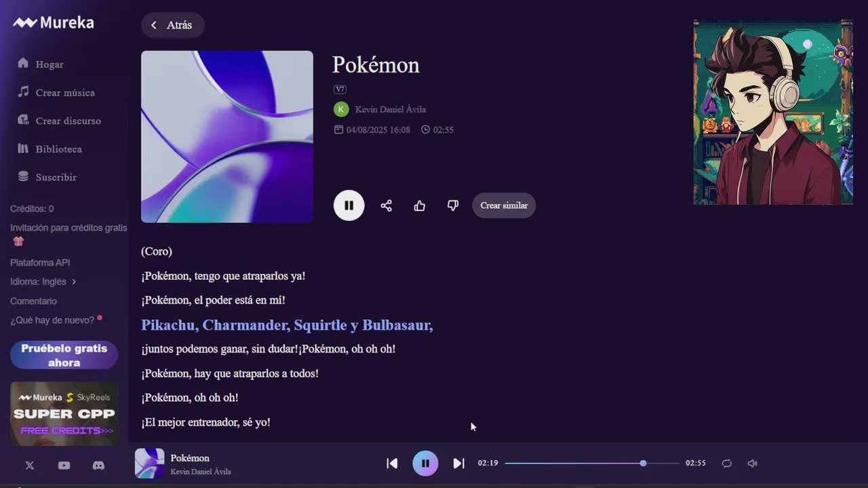The width and height of the screenshot is (868, 488).
Task: Click the Mureka logo
Action: coord(54,22)
